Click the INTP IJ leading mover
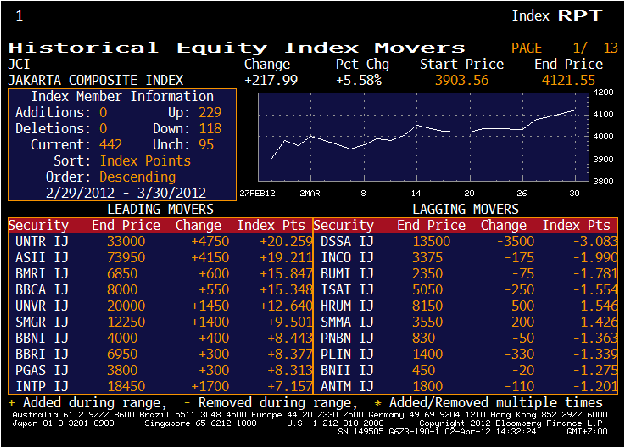 (x=37, y=384)
